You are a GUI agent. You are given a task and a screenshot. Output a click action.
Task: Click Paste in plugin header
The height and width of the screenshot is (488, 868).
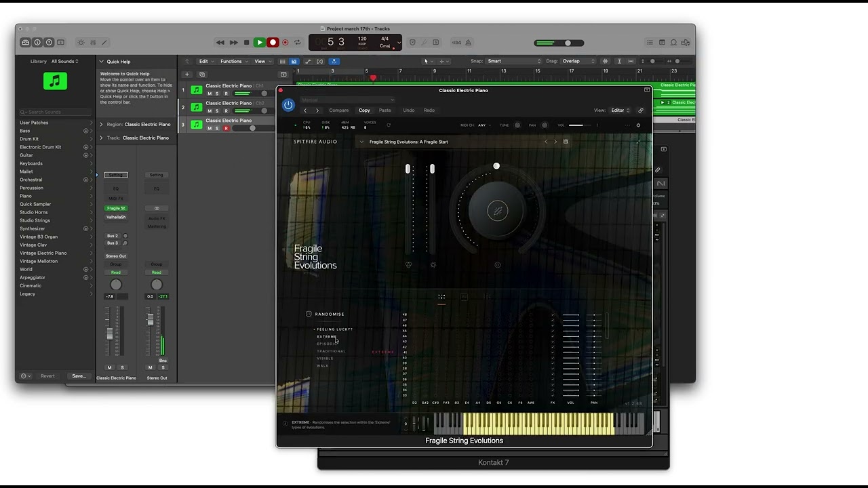click(x=385, y=110)
